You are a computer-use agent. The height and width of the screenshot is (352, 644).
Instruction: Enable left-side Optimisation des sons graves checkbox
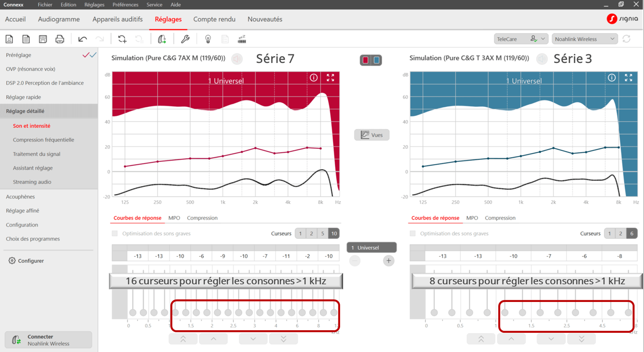[x=115, y=234]
